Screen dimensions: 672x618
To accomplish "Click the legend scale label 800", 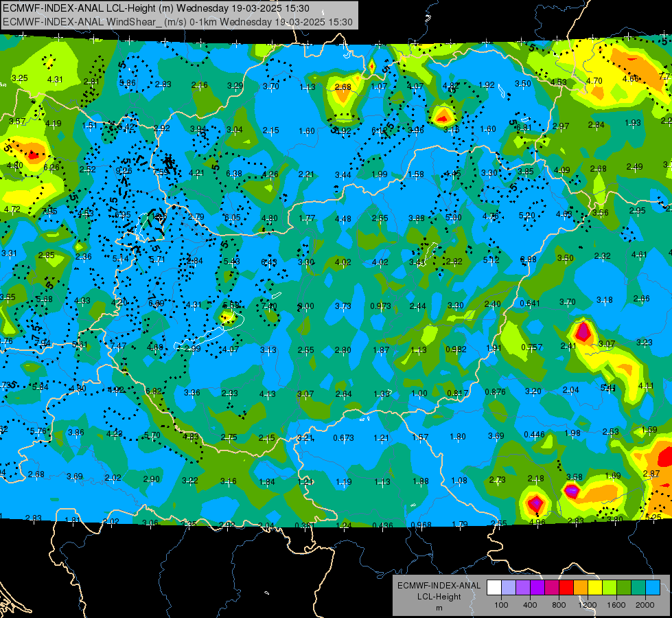I will tap(559, 605).
